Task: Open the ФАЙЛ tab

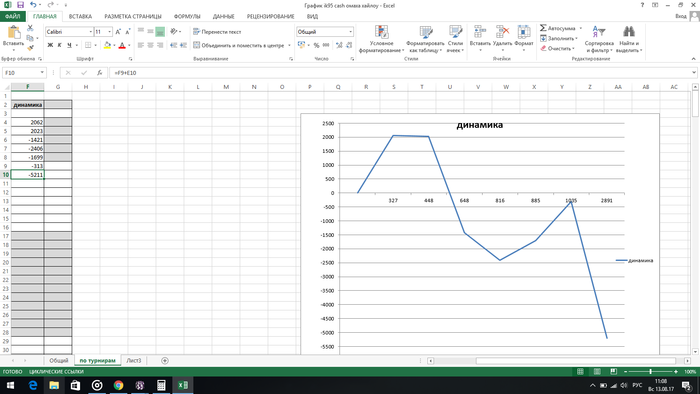Action: click(x=12, y=17)
